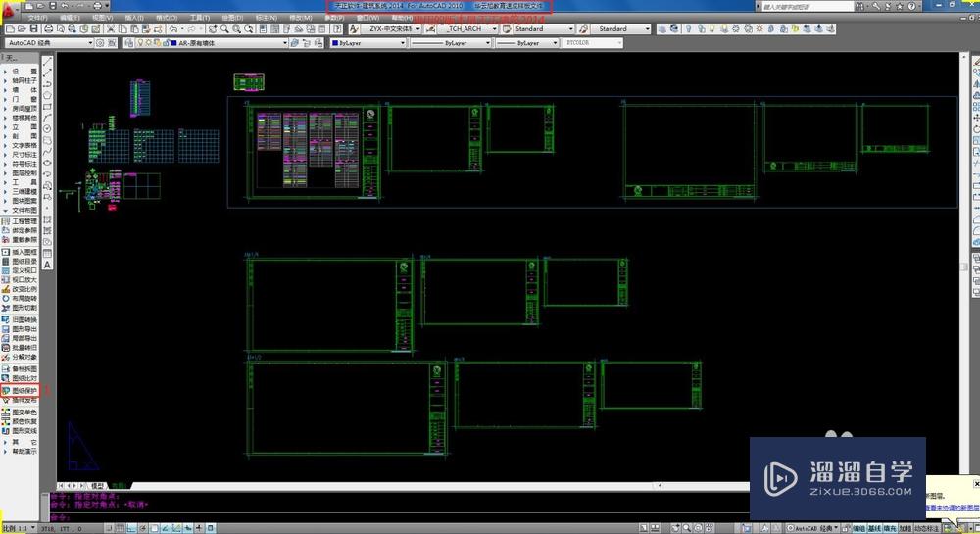Viewport: 980px width, 534px height.
Task: Click the table style icon beside Standard
Action: tap(507, 28)
